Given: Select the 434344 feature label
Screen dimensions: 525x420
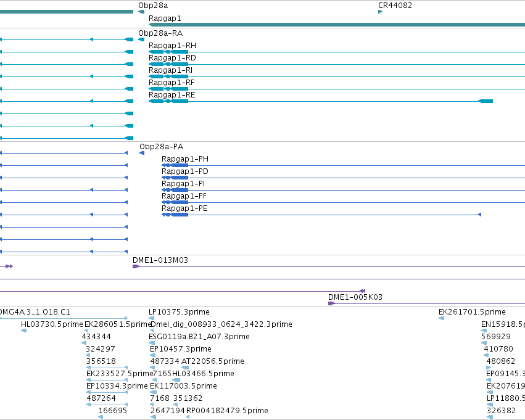Looking at the screenshot, I should [96, 337].
